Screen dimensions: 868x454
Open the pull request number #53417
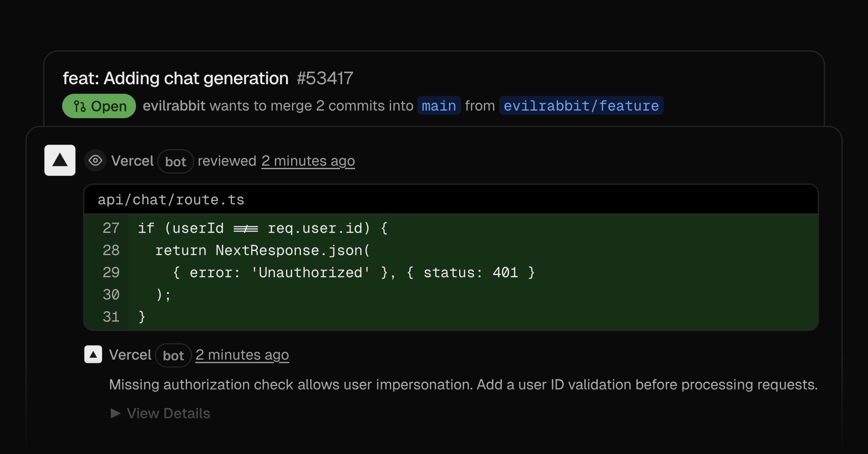[325, 78]
